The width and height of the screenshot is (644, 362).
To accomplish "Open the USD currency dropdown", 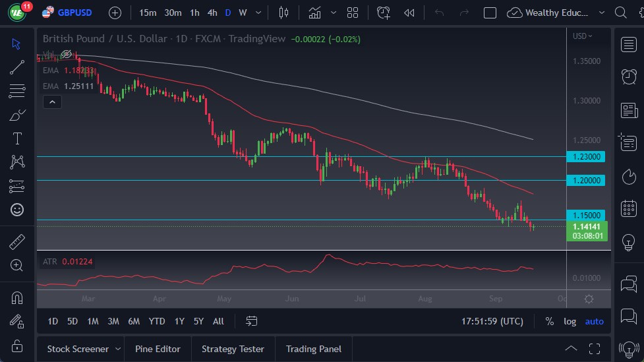I will 582,36.
